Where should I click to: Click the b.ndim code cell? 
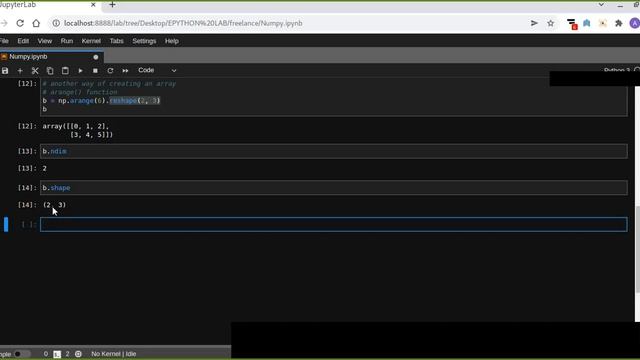333,151
